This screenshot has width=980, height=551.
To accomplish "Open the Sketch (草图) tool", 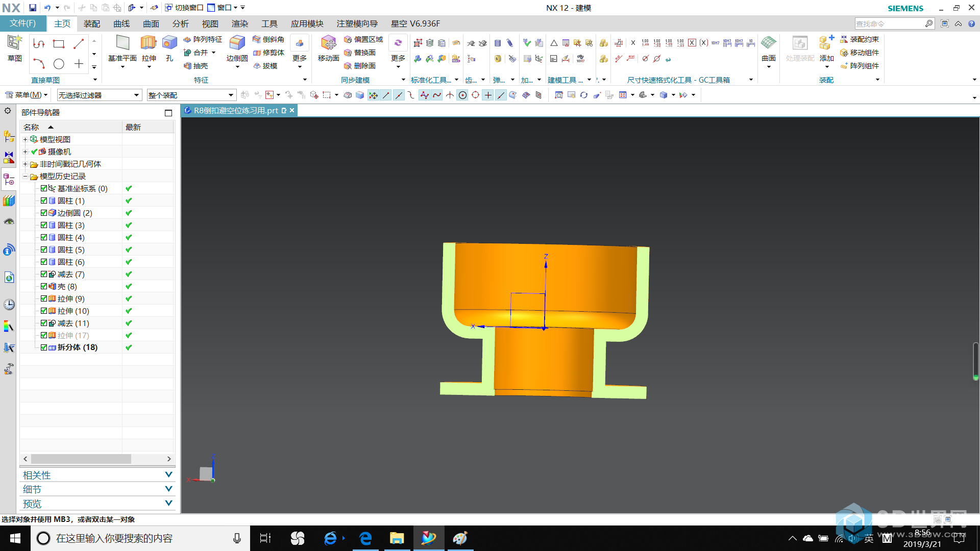I will [x=15, y=48].
